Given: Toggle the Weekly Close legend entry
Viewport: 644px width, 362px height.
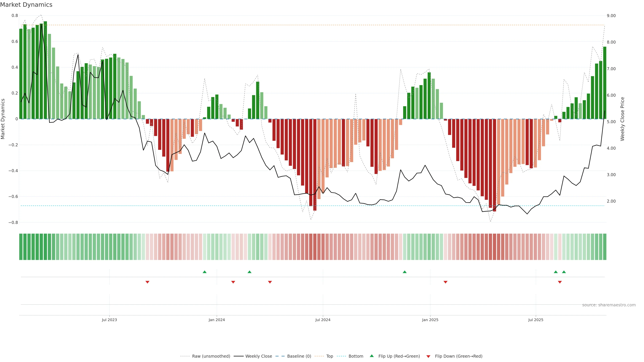Looking at the screenshot, I should coord(258,356).
